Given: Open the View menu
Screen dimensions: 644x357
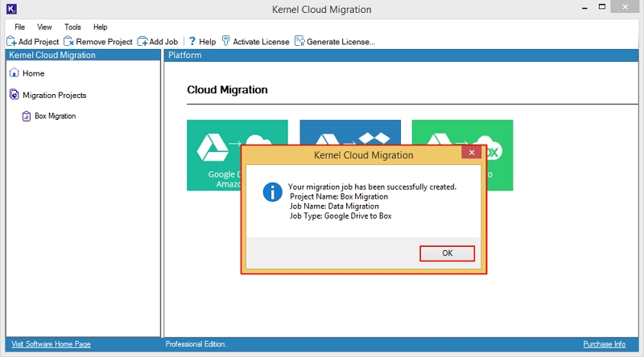Looking at the screenshot, I should pos(44,27).
